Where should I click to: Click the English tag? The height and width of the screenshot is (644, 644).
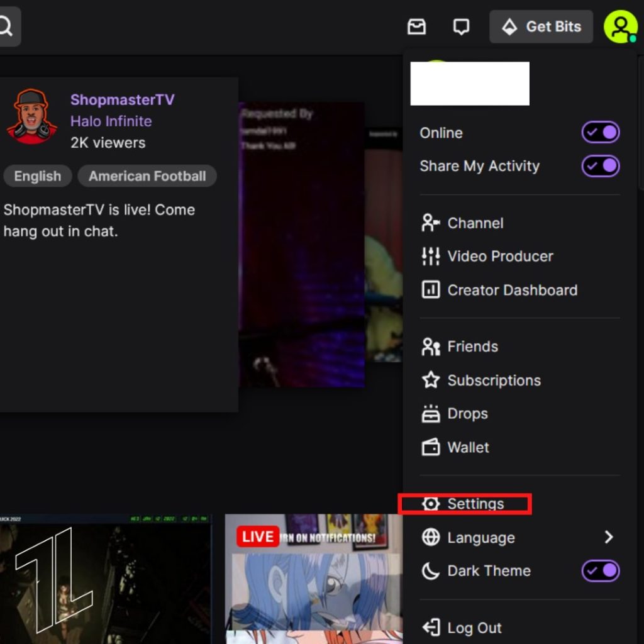(37, 176)
